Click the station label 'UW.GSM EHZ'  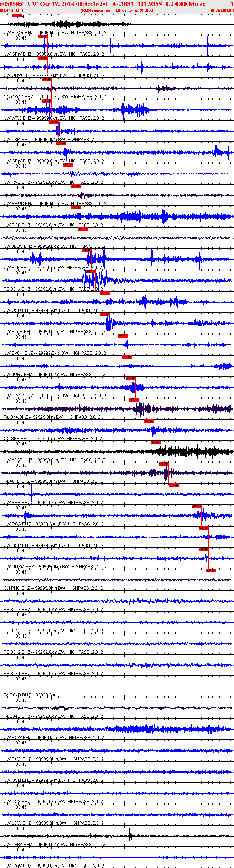[x=17, y=780]
